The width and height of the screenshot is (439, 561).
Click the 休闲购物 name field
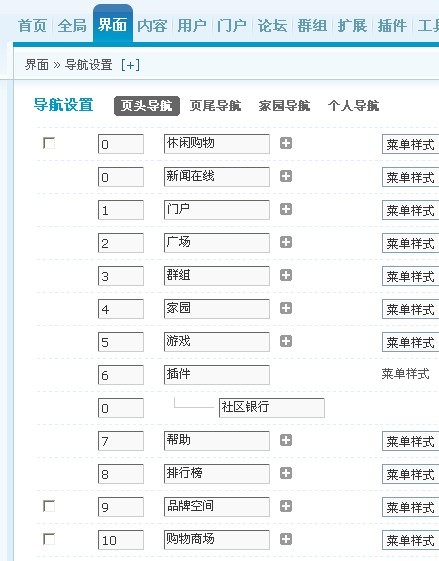pos(217,144)
